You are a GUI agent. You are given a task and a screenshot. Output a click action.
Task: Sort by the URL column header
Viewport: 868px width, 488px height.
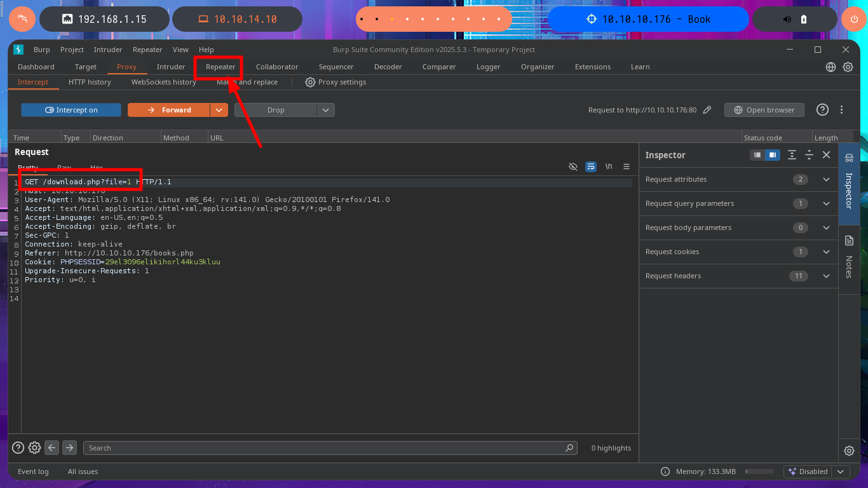475,138
